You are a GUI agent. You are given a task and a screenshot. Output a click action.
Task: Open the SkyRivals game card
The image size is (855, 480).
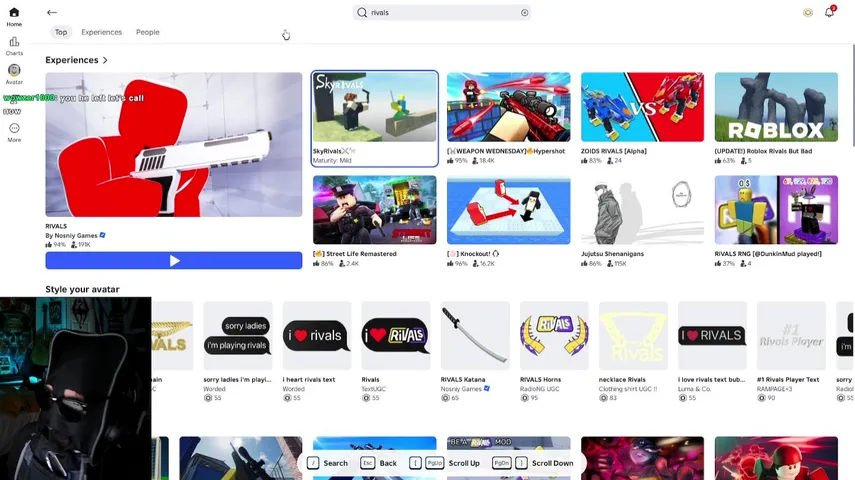click(x=375, y=118)
